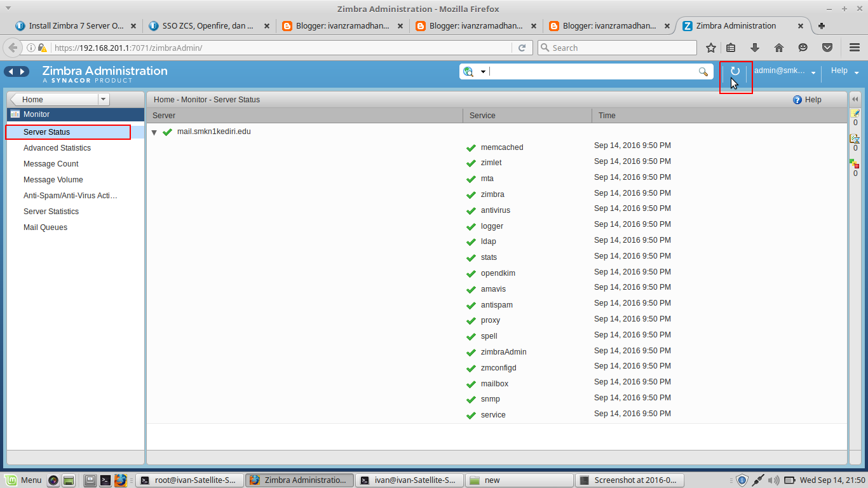Open Advanced Statistics in sidebar
The height and width of the screenshot is (488, 868).
(x=57, y=148)
